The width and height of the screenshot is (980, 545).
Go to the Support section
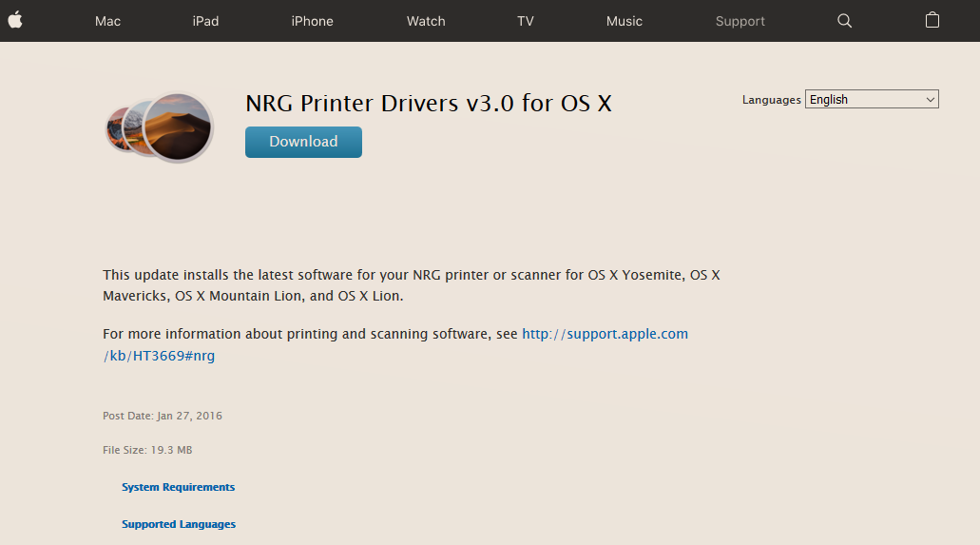(740, 21)
